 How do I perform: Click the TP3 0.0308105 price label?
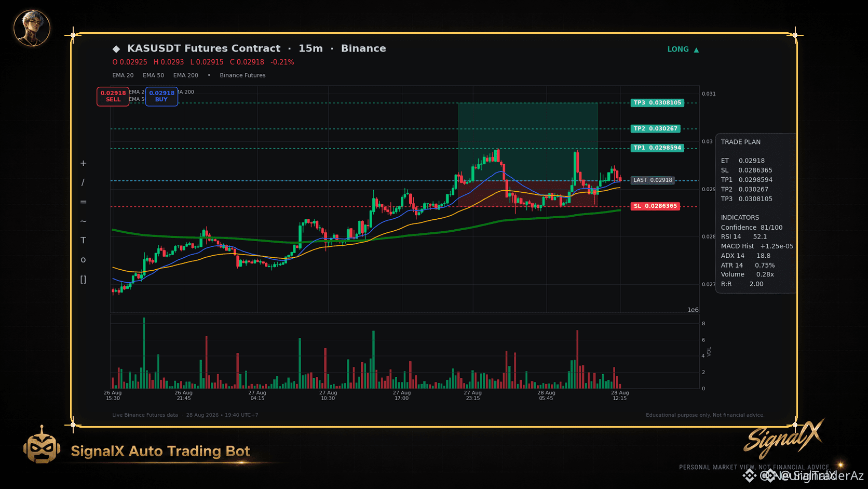[x=657, y=103]
